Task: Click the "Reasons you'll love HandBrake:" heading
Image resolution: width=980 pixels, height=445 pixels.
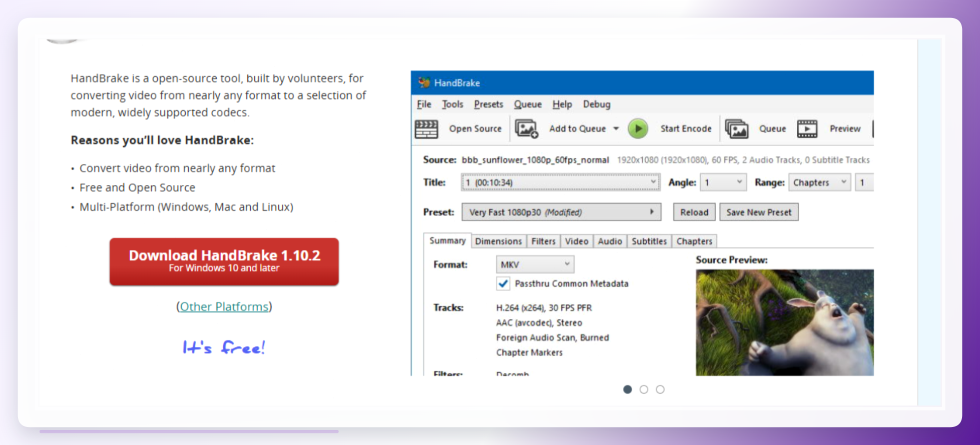Action: click(162, 140)
